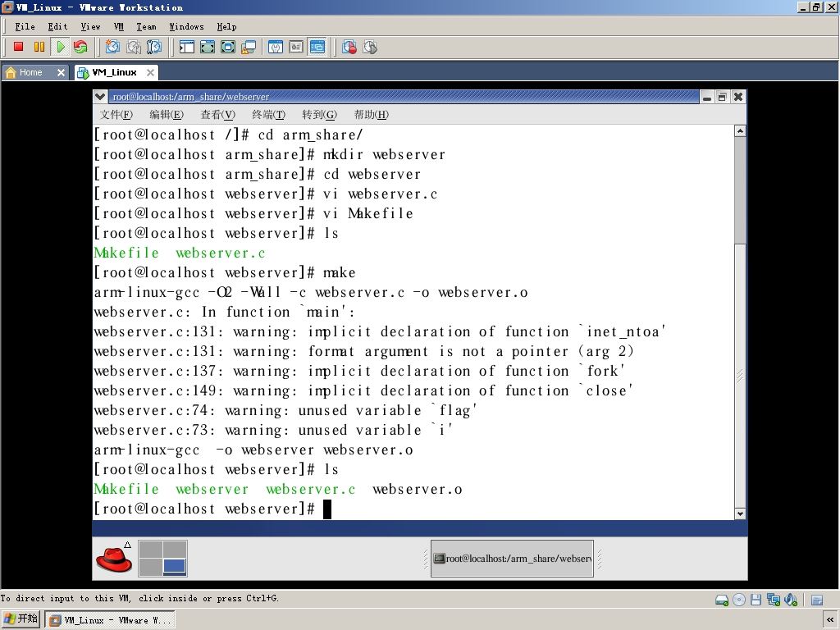The height and width of the screenshot is (630, 840).
Task: Click webserver.o in the ls output
Action: tap(418, 489)
